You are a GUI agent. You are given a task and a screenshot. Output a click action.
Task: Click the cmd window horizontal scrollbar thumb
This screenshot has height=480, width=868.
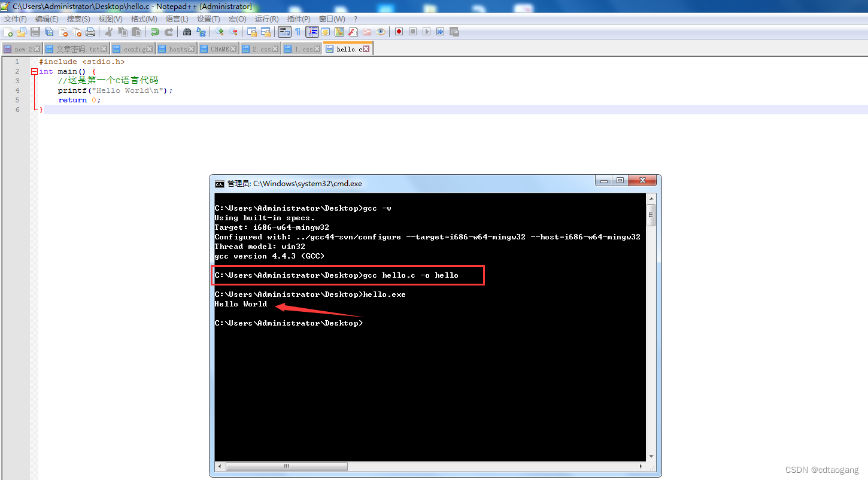(x=287, y=466)
